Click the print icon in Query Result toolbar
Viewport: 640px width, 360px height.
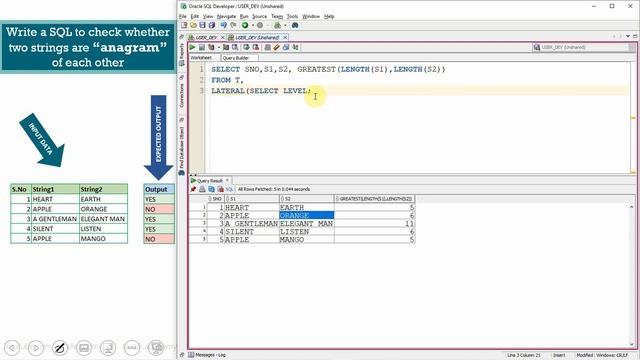tap(202, 189)
